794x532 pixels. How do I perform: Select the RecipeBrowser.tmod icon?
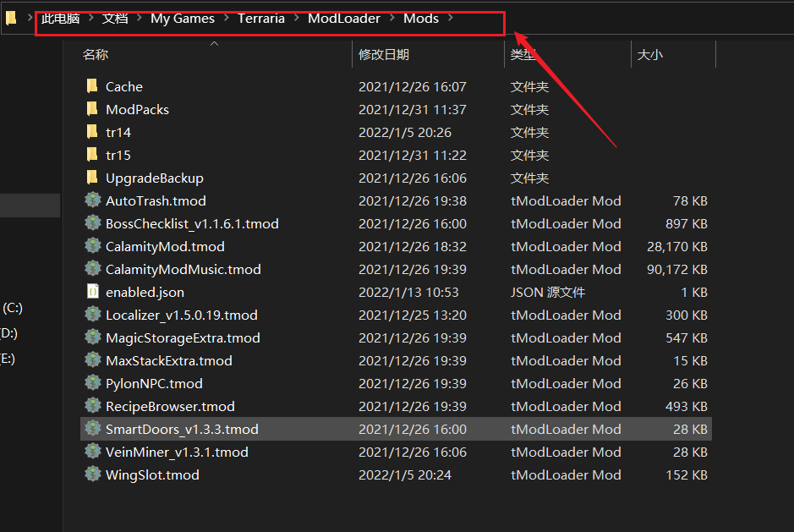(x=92, y=406)
